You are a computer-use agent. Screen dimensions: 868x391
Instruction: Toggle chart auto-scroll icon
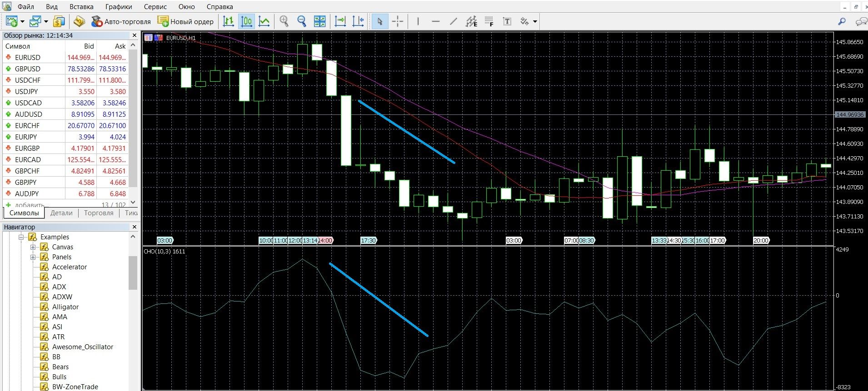tap(340, 21)
